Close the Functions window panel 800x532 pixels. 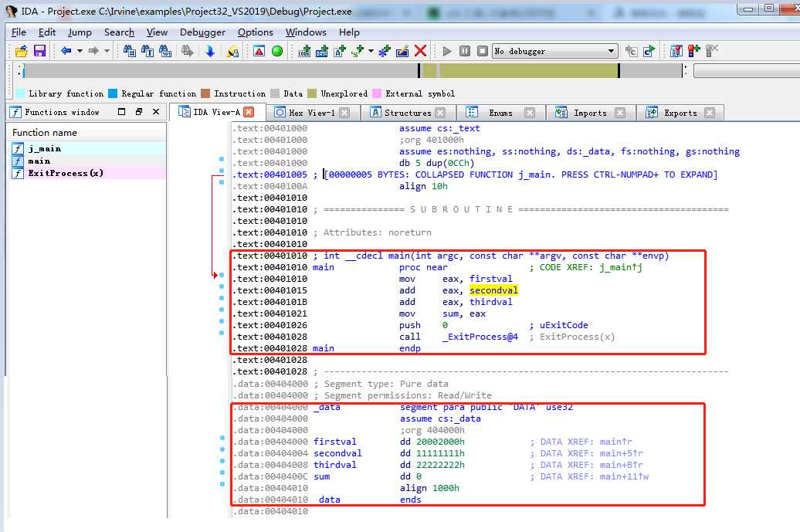click(156, 112)
